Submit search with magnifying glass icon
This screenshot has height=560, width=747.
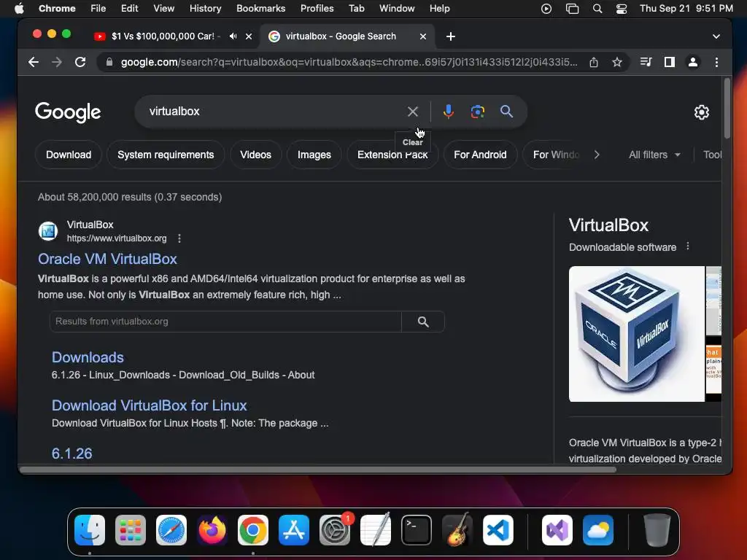point(506,112)
